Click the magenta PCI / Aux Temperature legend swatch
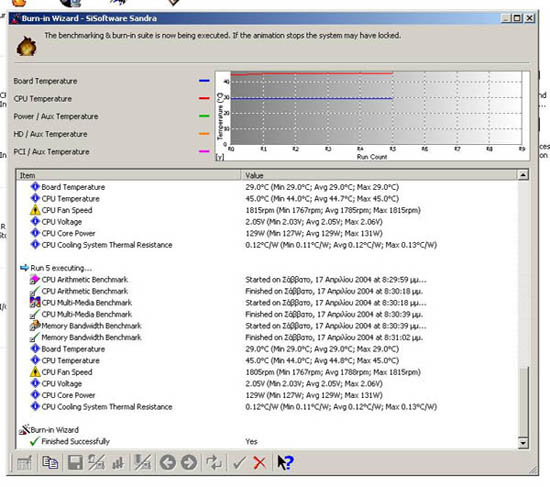This screenshot has height=487, width=550. (x=204, y=151)
